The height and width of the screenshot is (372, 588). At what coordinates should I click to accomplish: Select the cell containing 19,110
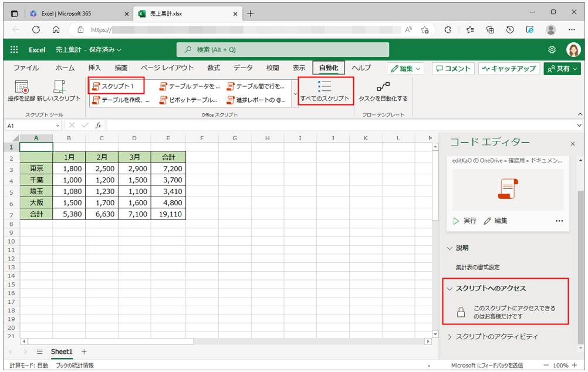pos(168,214)
